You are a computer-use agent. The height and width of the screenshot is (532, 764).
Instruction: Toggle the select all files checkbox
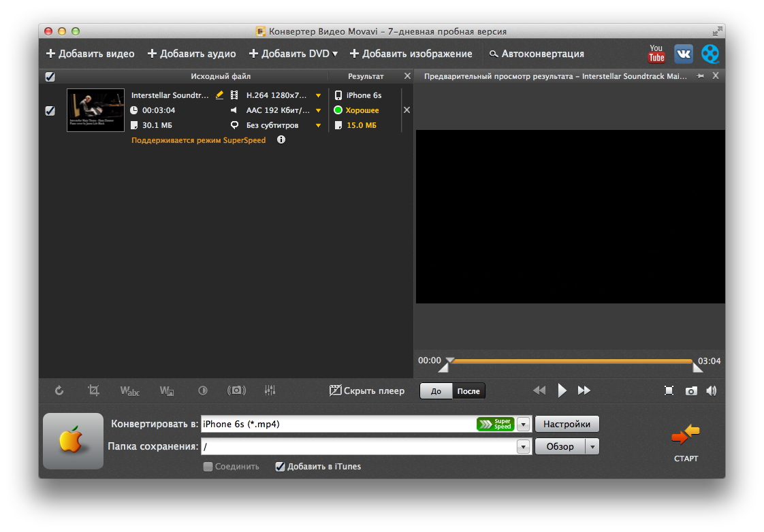(50, 76)
